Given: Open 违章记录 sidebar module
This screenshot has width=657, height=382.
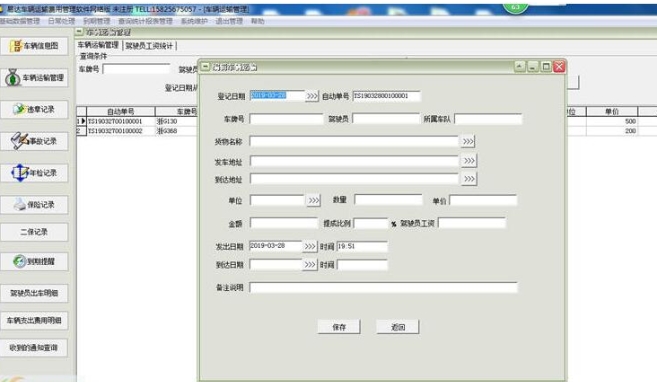Looking at the screenshot, I should 34,110.
